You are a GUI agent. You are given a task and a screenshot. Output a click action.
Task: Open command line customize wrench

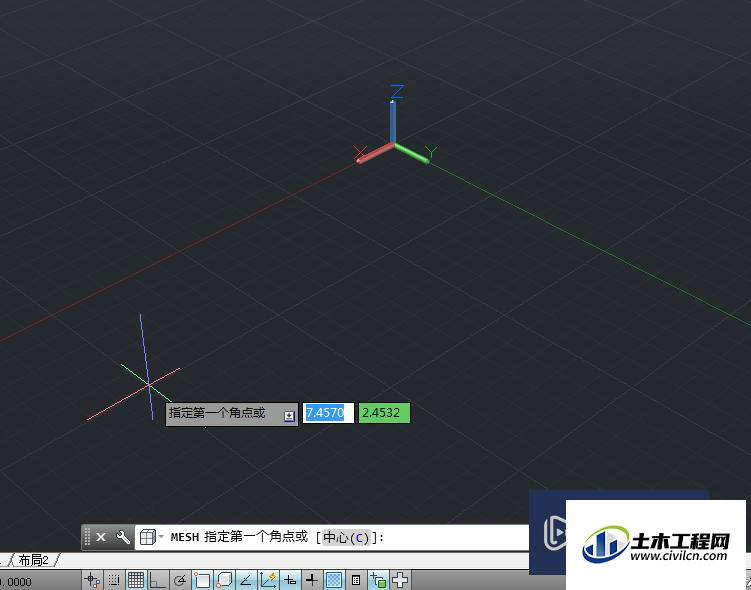coord(123,537)
